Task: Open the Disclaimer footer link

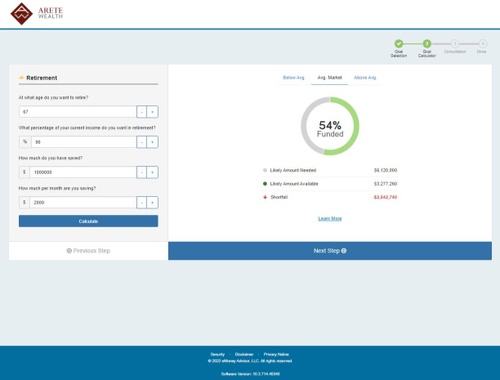Action: 244,354
